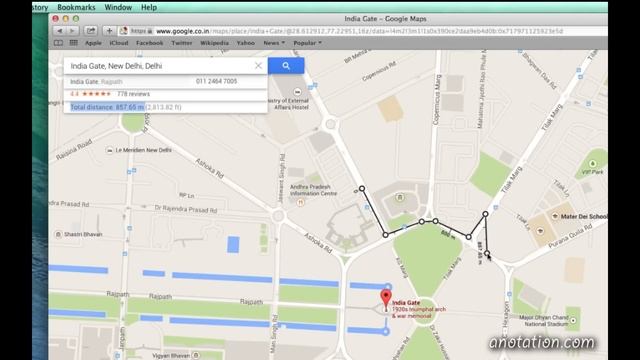The image size is (640, 360).
Task: Click the Mater Dei School label
Action: click(x=584, y=216)
